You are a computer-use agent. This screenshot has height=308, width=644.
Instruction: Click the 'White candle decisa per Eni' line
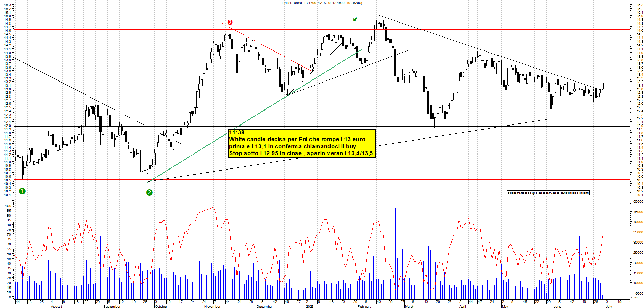click(297, 139)
